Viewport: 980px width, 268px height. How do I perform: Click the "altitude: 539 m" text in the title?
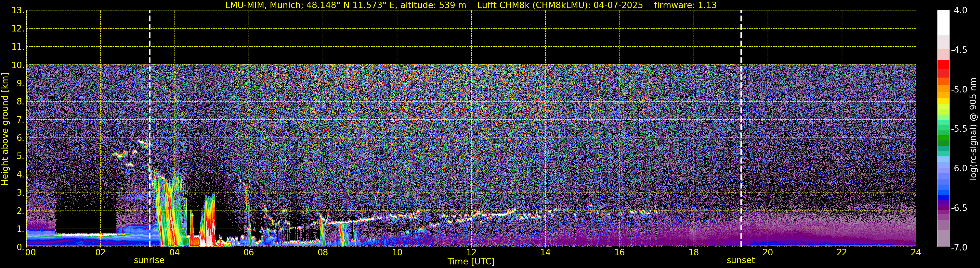[x=433, y=5]
